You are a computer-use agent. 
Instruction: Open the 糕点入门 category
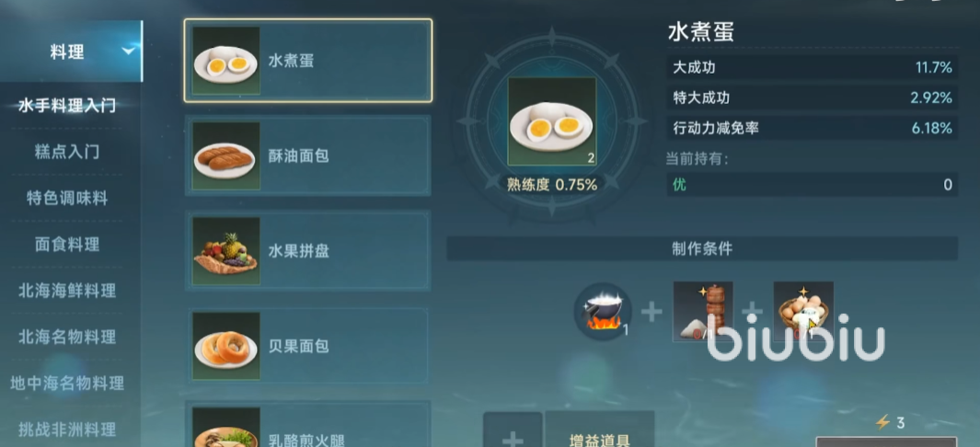tap(67, 152)
